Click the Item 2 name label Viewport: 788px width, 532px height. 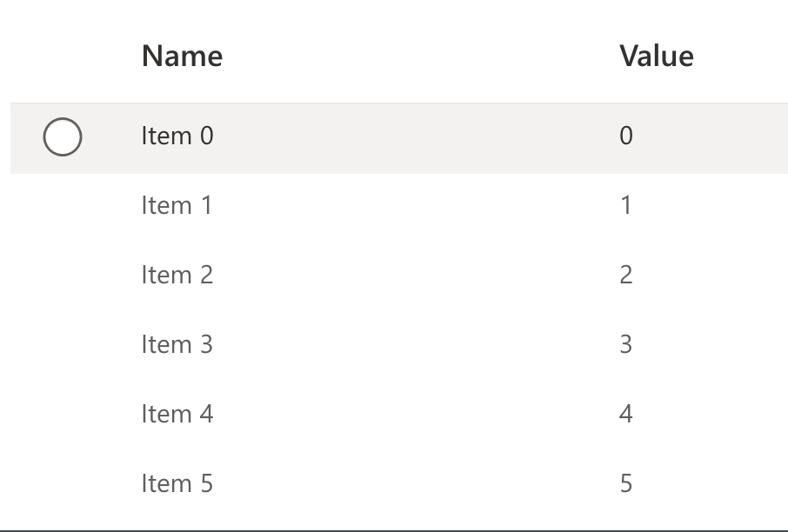click(x=177, y=276)
